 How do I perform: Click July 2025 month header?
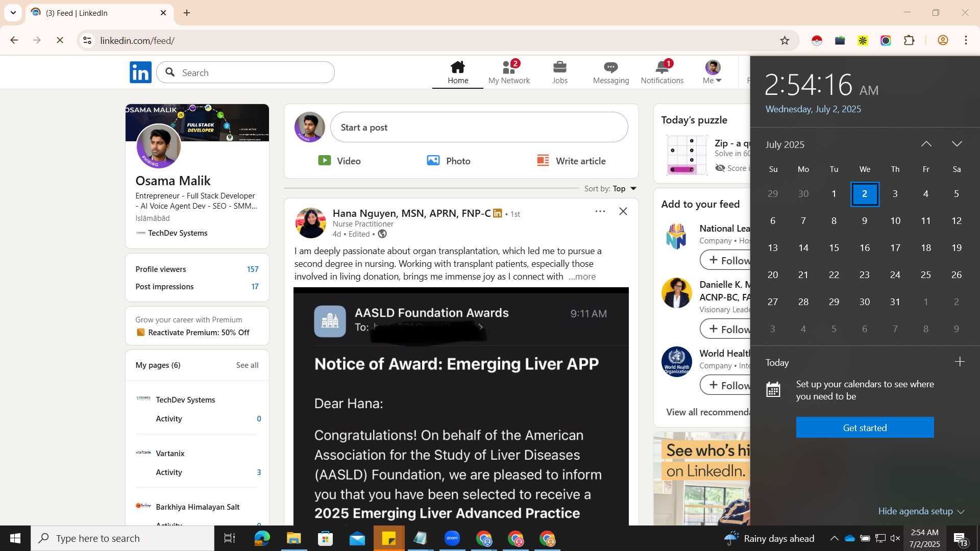785,144
